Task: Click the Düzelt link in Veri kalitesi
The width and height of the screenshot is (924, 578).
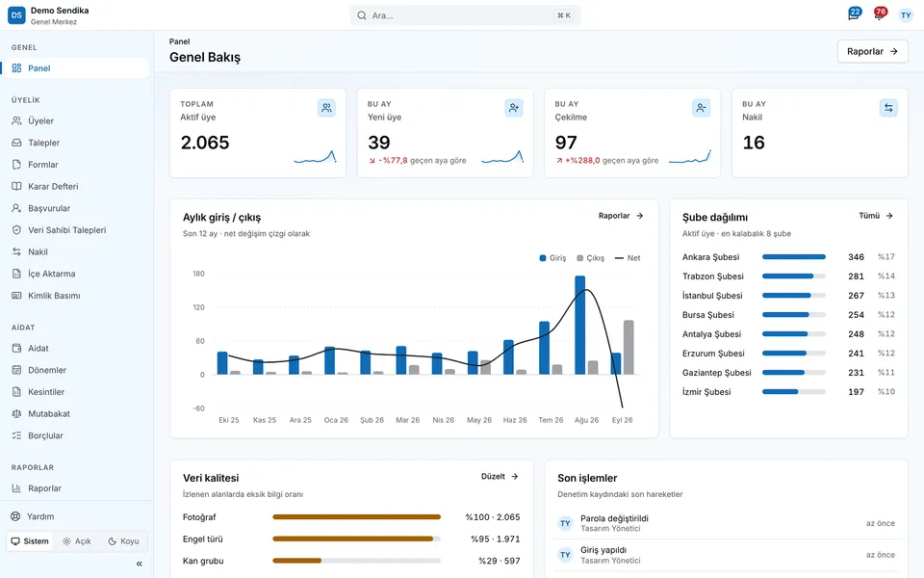Action: (500, 477)
